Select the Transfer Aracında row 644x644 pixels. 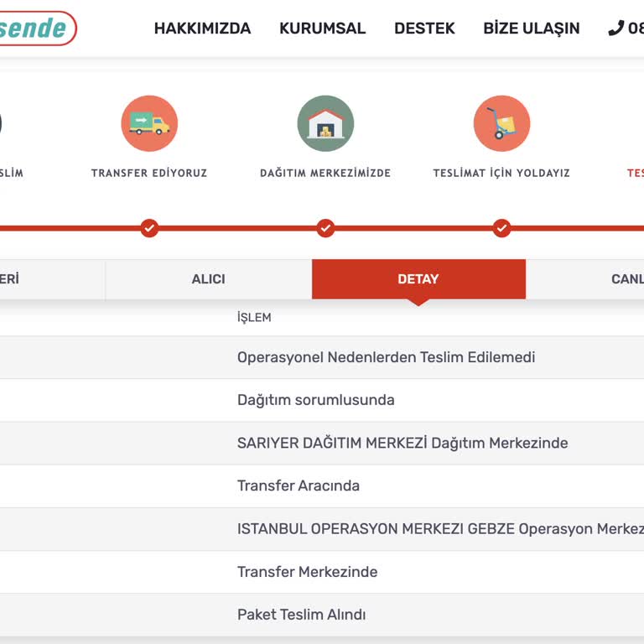[322, 486]
